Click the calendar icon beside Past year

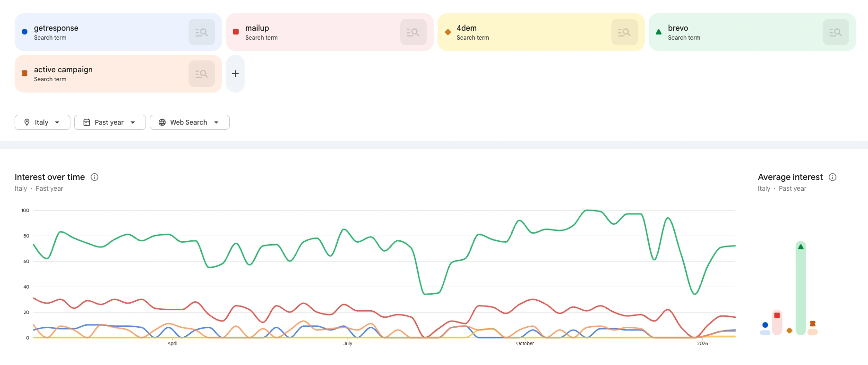pyautogui.click(x=86, y=122)
